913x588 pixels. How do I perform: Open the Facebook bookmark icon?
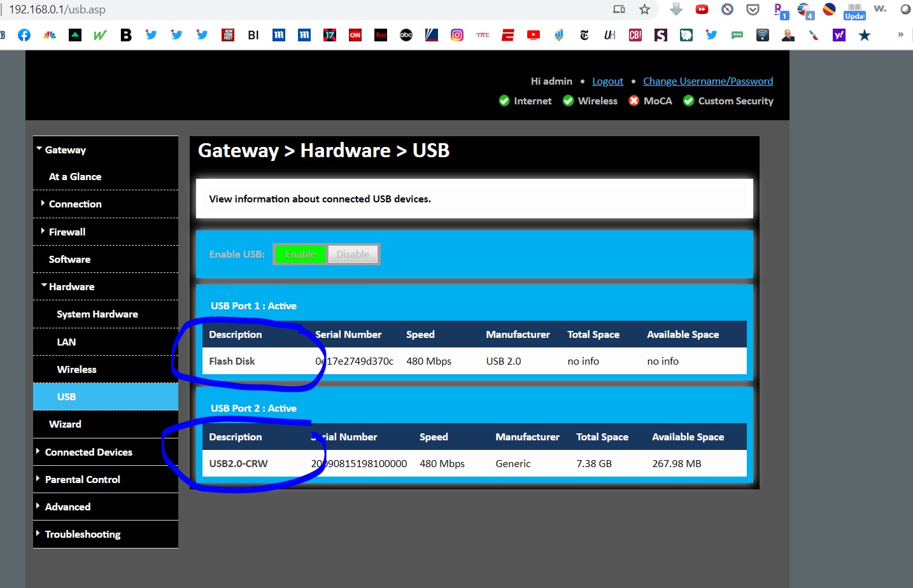click(x=24, y=35)
